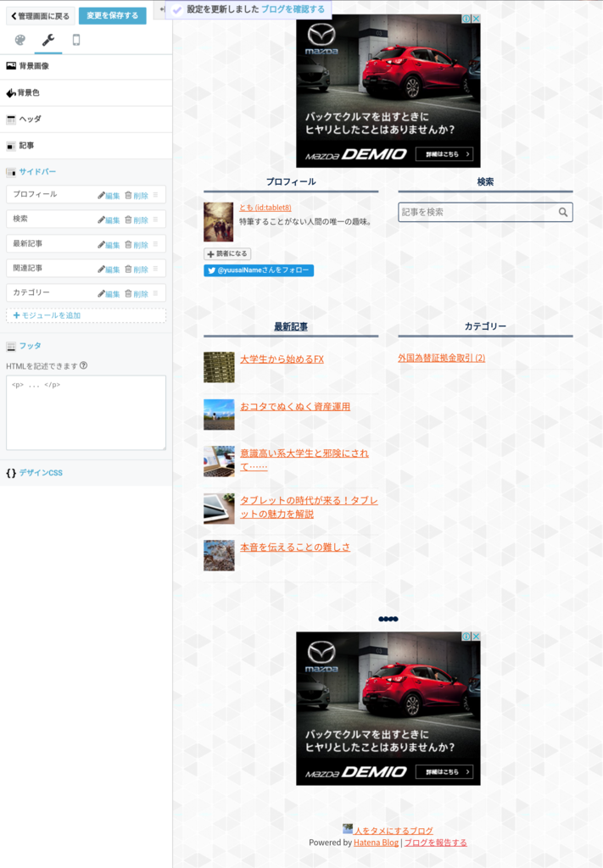The image size is (603, 868).
Task: Edit the 関連記事 module
Action: pos(109,269)
